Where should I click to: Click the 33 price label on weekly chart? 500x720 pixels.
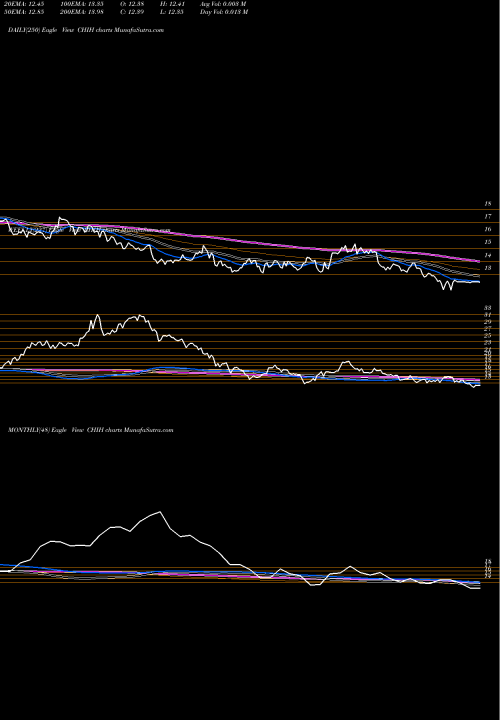pyautogui.click(x=488, y=308)
